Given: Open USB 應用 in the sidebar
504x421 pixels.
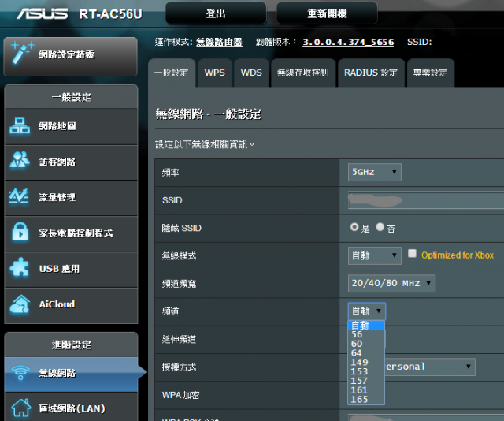Looking at the screenshot, I should pos(71,270).
